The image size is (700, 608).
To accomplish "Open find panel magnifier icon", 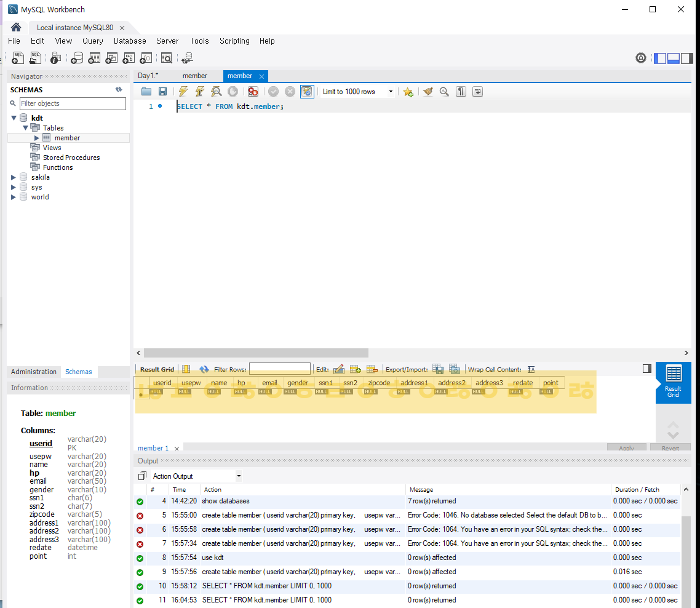I will tap(444, 92).
